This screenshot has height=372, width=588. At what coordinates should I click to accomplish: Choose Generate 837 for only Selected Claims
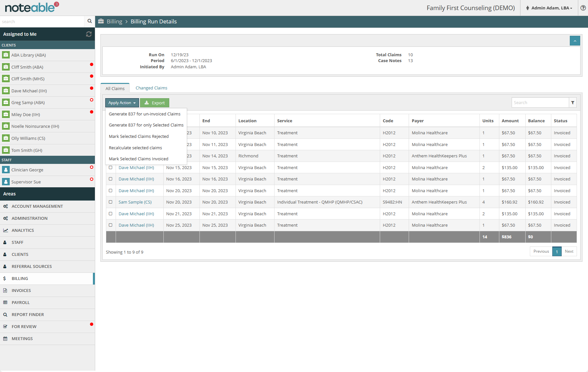pos(146,125)
